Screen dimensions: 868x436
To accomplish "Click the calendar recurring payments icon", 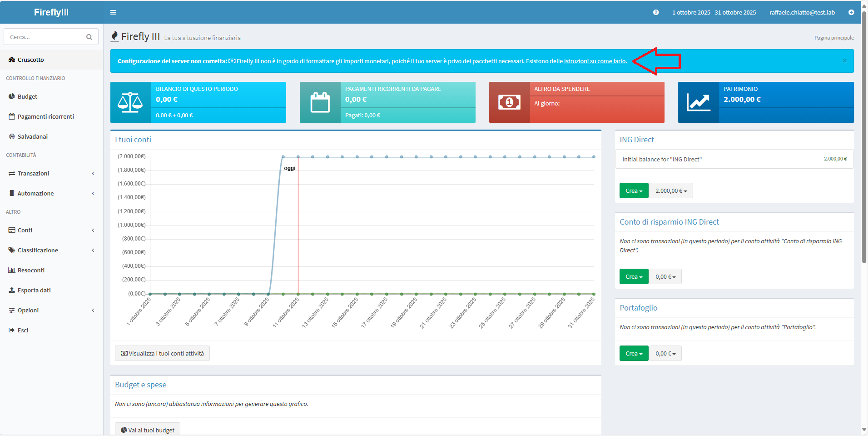I will pos(320,102).
